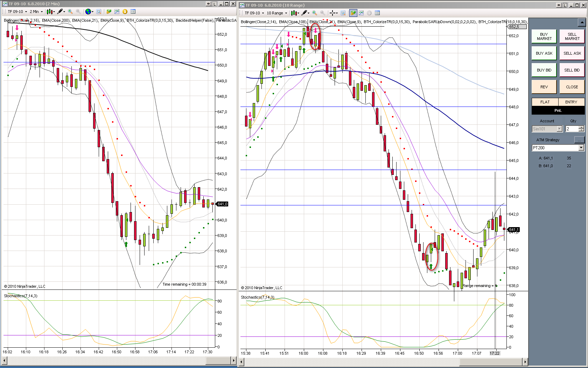Click chart icon in 2 Min window title bar
The width and height of the screenshot is (588, 368).
(x=5, y=4)
